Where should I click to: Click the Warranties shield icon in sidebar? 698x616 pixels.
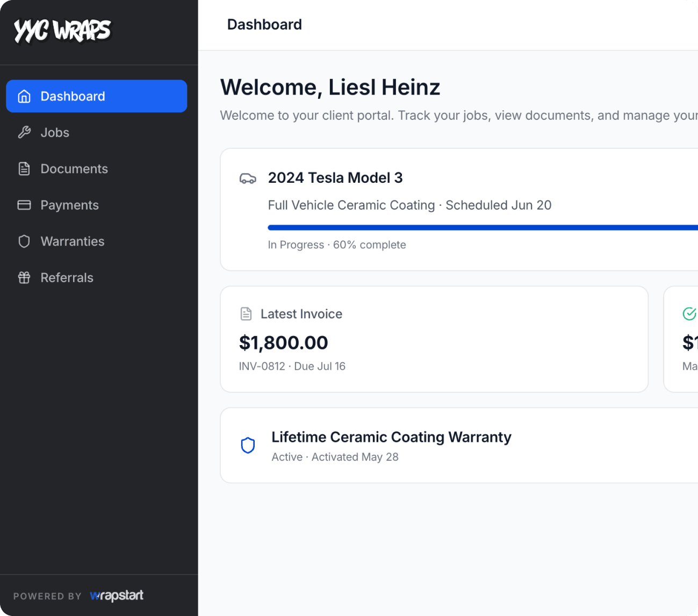pos(24,241)
